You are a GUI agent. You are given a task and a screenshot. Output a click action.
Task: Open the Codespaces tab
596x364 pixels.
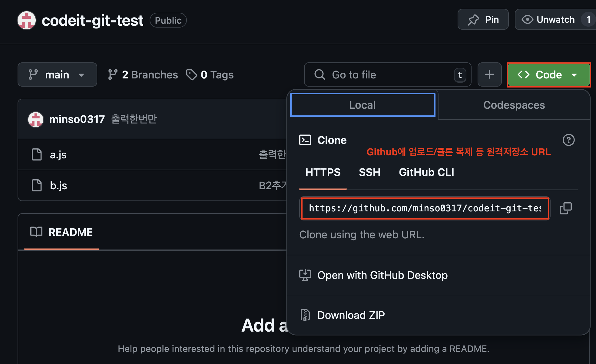514,105
